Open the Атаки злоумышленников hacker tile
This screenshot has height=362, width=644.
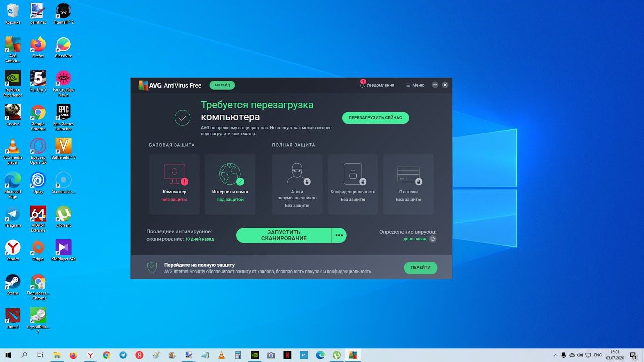[x=297, y=184]
